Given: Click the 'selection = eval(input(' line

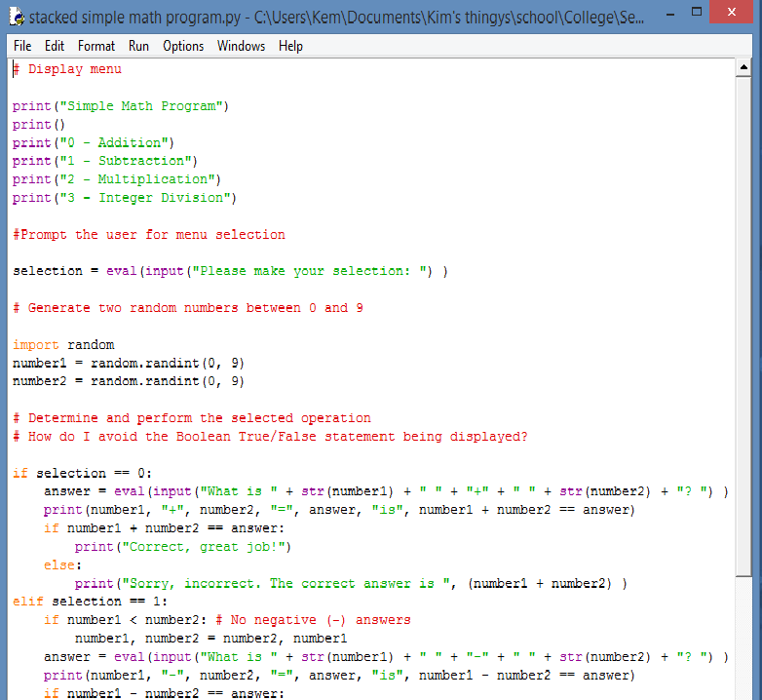Looking at the screenshot, I should [x=230, y=271].
